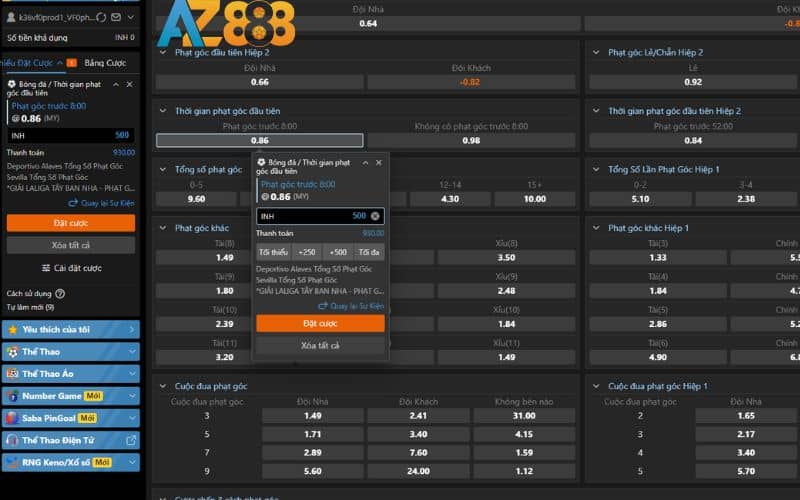Viewport: 800px width, 500px height.
Task: Expand the Thể Thao sidebar category
Action: [132, 351]
